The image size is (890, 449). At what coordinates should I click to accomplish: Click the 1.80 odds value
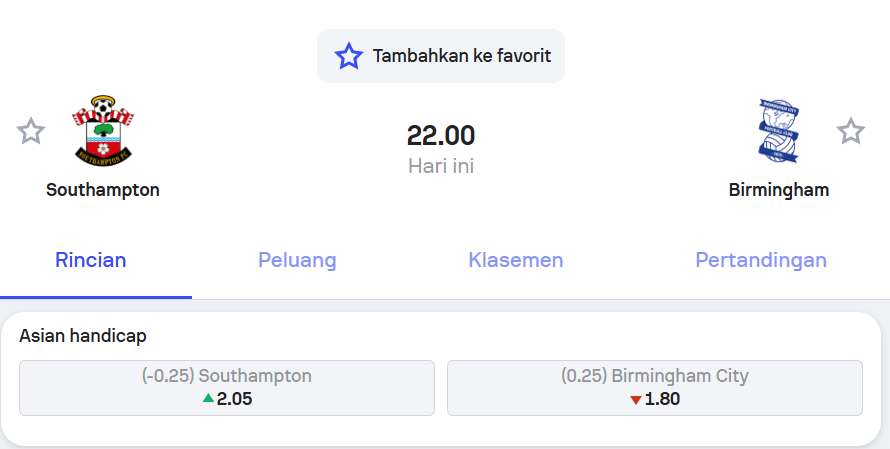point(662,399)
